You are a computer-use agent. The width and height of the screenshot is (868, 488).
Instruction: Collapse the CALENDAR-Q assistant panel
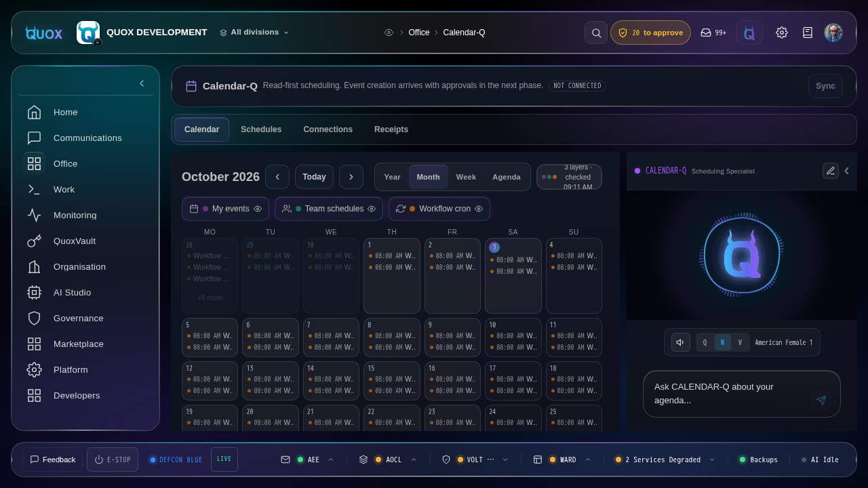pos(846,171)
